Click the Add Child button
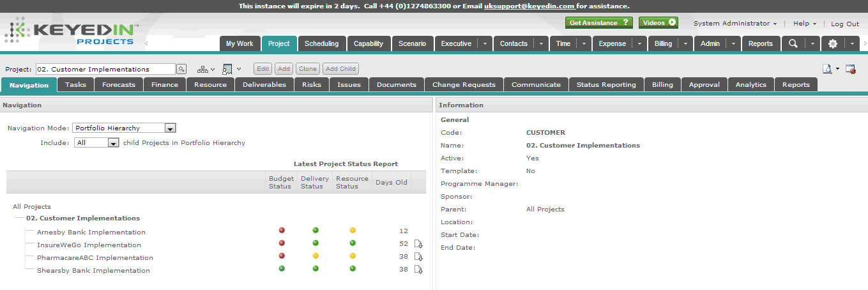Screen dimensions: 868x290 click(x=340, y=69)
